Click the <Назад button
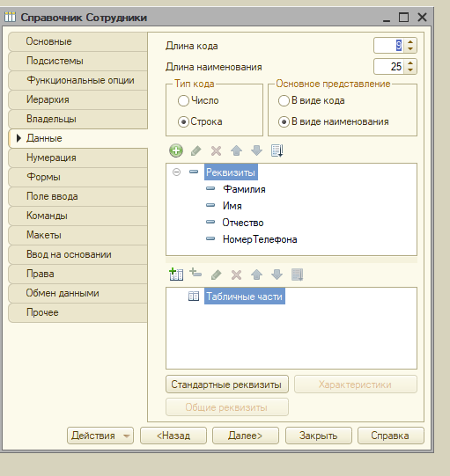 (x=173, y=436)
